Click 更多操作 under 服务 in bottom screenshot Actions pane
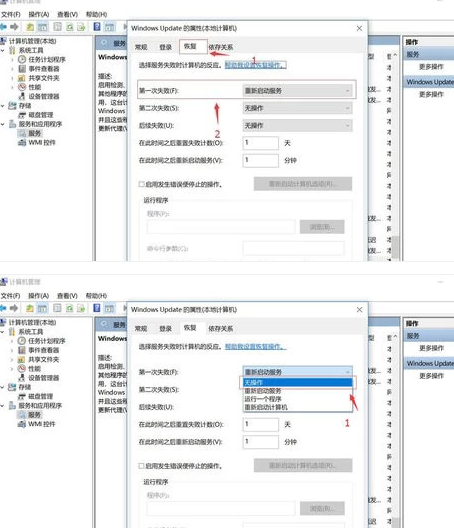 point(431,348)
